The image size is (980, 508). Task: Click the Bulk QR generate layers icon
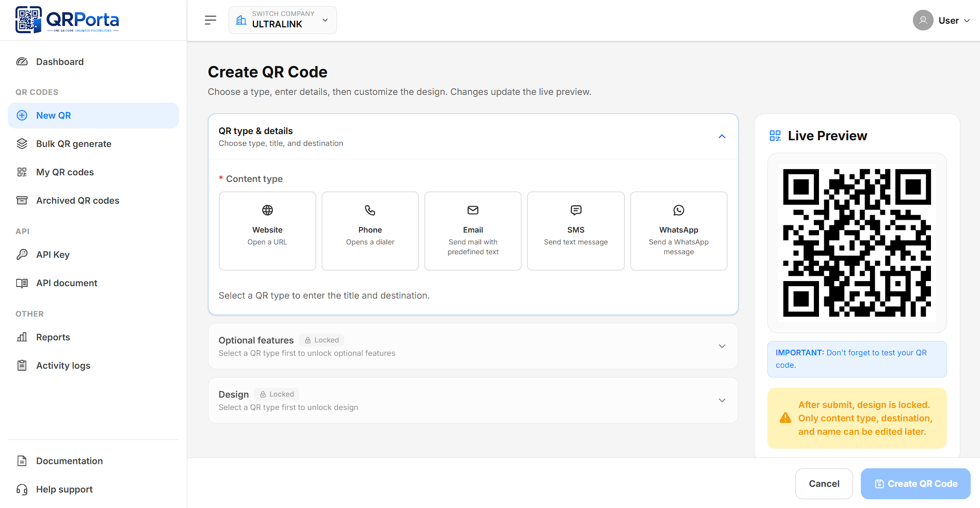22,144
